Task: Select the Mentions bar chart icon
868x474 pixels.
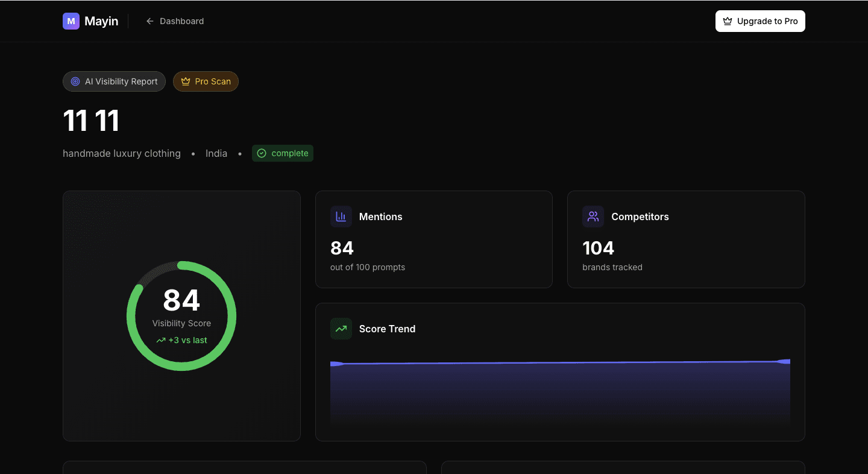Action: (341, 216)
